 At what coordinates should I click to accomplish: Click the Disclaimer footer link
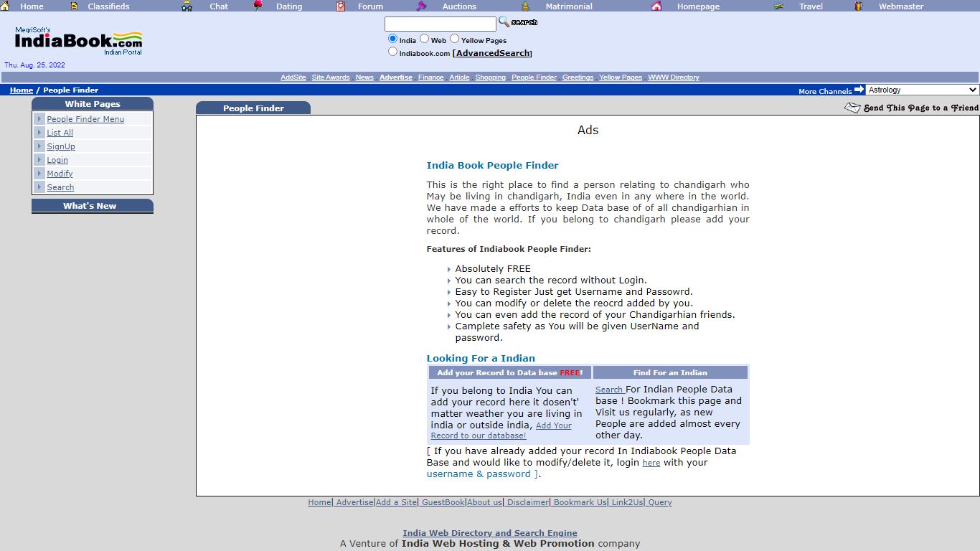click(x=528, y=502)
